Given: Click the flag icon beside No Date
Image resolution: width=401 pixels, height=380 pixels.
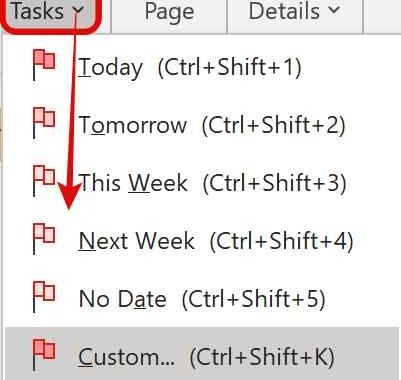Looking at the screenshot, I should tap(44, 297).
